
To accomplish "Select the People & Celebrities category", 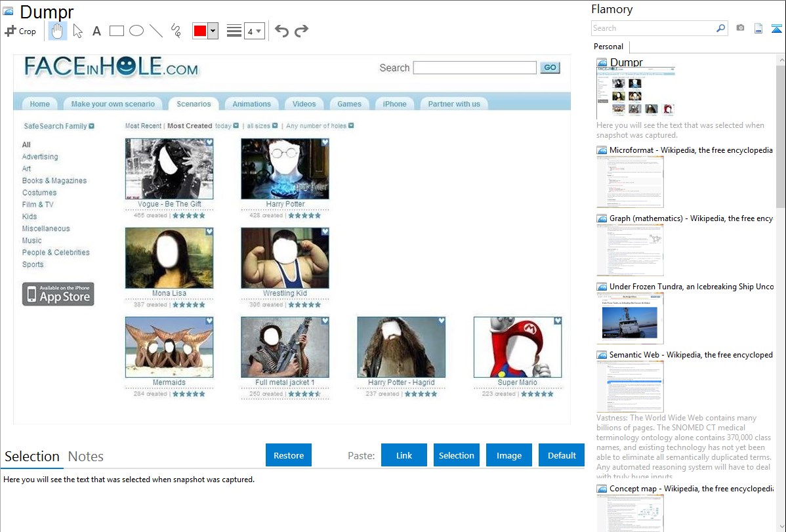I will coord(56,253).
